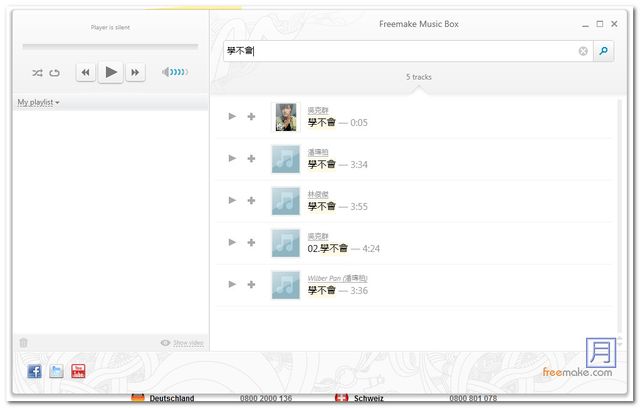Open the YouTube channel icon
640x408 pixels.
[x=78, y=371]
